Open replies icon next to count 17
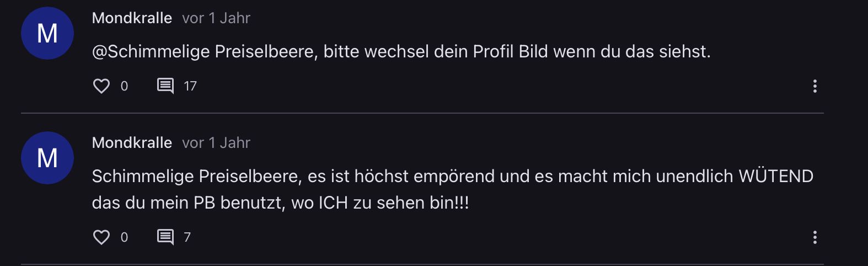 pos(165,86)
